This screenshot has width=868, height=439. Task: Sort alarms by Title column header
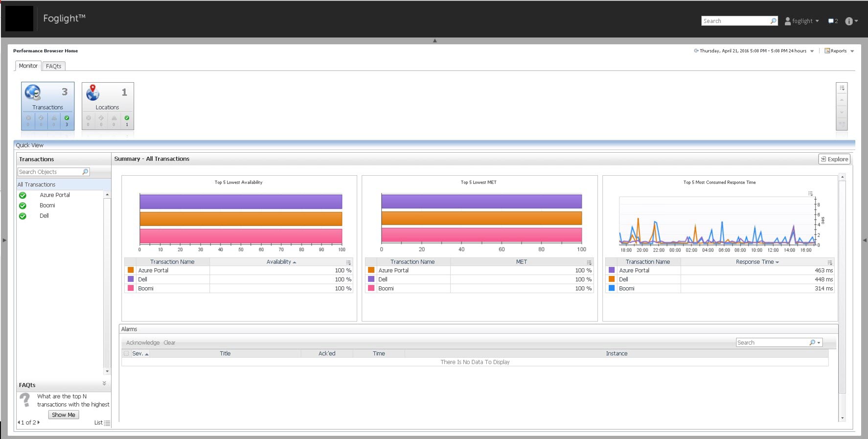225,353
